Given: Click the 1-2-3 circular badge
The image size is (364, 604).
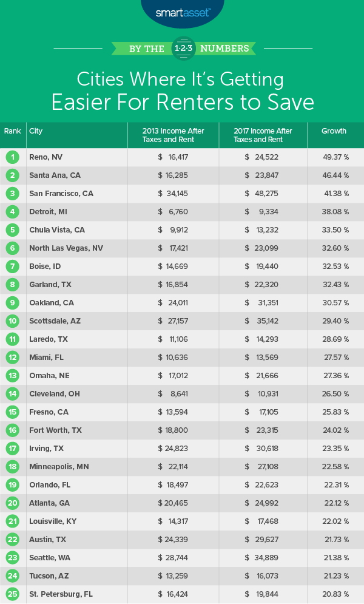Looking at the screenshot, I should pos(183,48).
